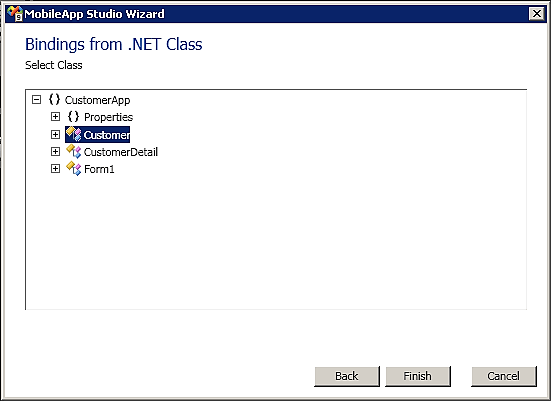Click the Finish button
Screen dimensions: 551x401
(418, 376)
